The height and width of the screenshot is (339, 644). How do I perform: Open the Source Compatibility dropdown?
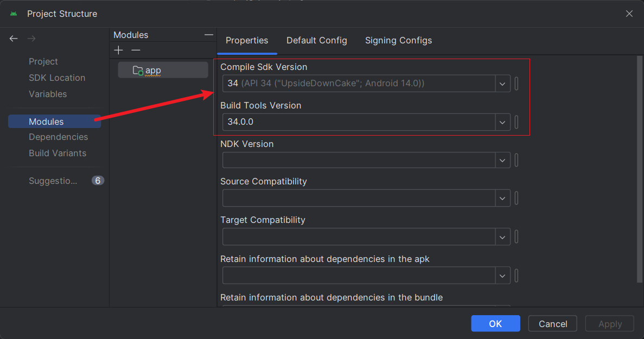502,198
